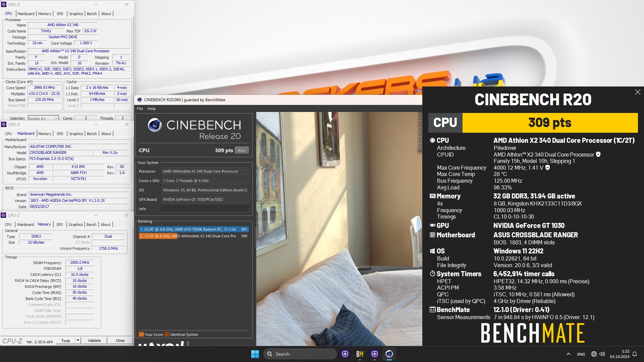Show hidden tray icons chevron
Viewport: 644px width, 362px height.
coord(568,354)
